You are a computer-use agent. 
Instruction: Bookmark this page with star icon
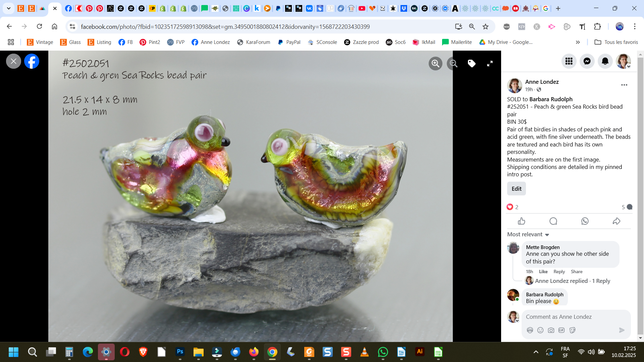(x=485, y=26)
